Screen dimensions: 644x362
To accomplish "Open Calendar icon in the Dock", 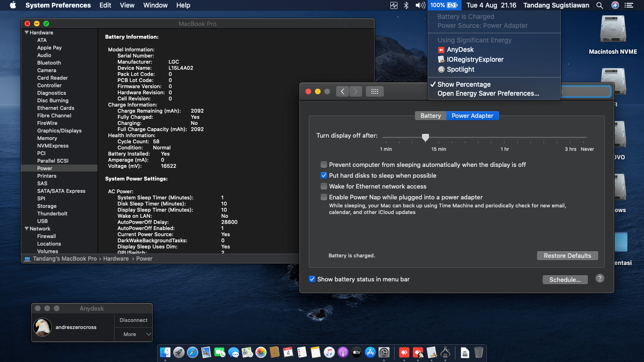I will pos(288,352).
